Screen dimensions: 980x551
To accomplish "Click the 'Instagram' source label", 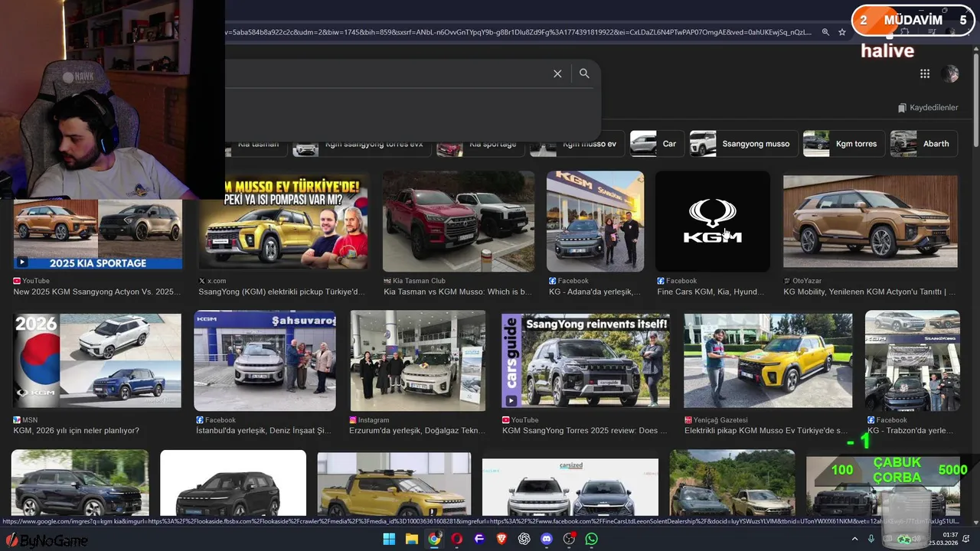I will (374, 420).
